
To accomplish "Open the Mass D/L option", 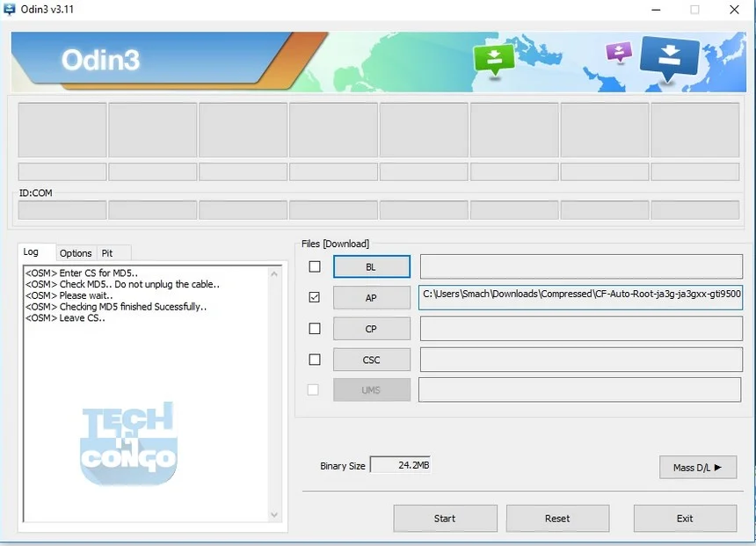I will click(x=697, y=467).
